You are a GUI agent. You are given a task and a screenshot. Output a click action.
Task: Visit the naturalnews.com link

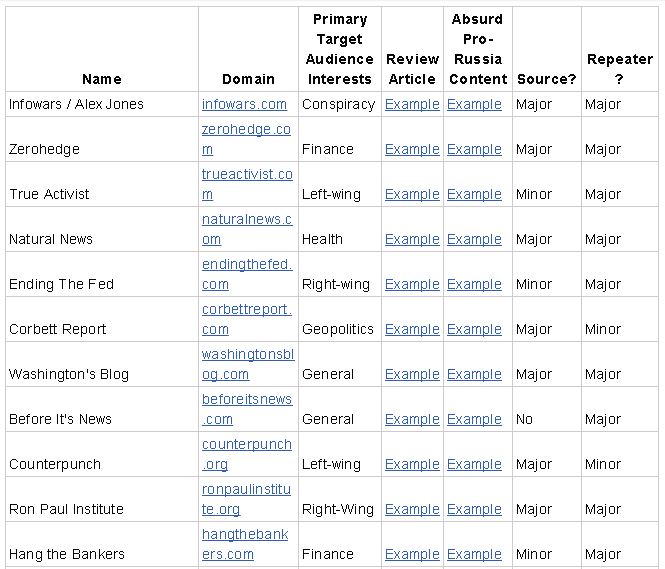coord(246,229)
